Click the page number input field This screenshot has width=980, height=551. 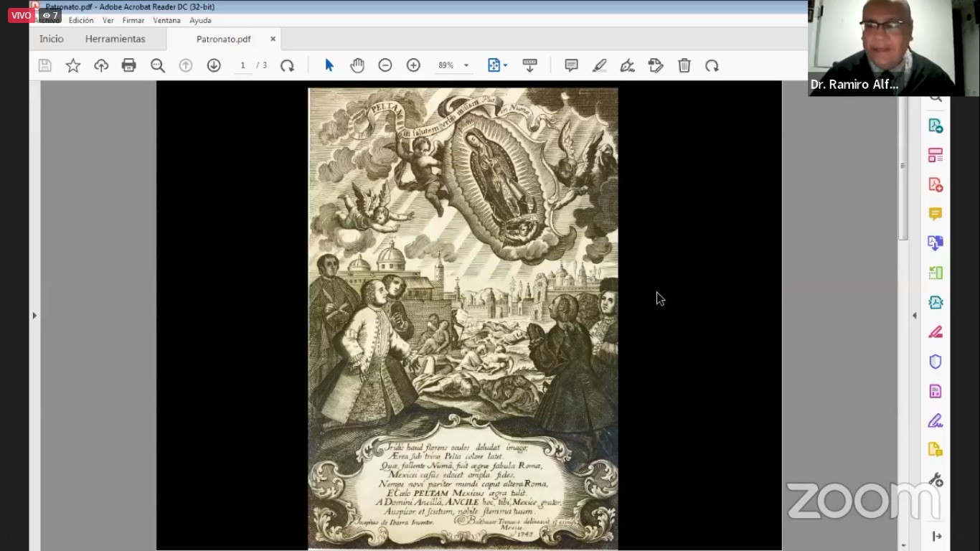242,65
